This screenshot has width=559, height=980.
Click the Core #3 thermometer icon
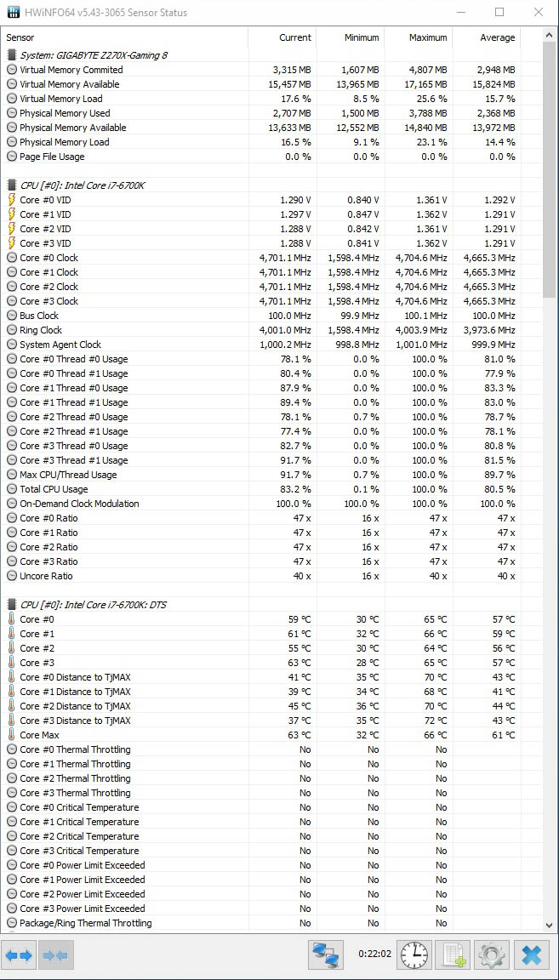point(11,663)
